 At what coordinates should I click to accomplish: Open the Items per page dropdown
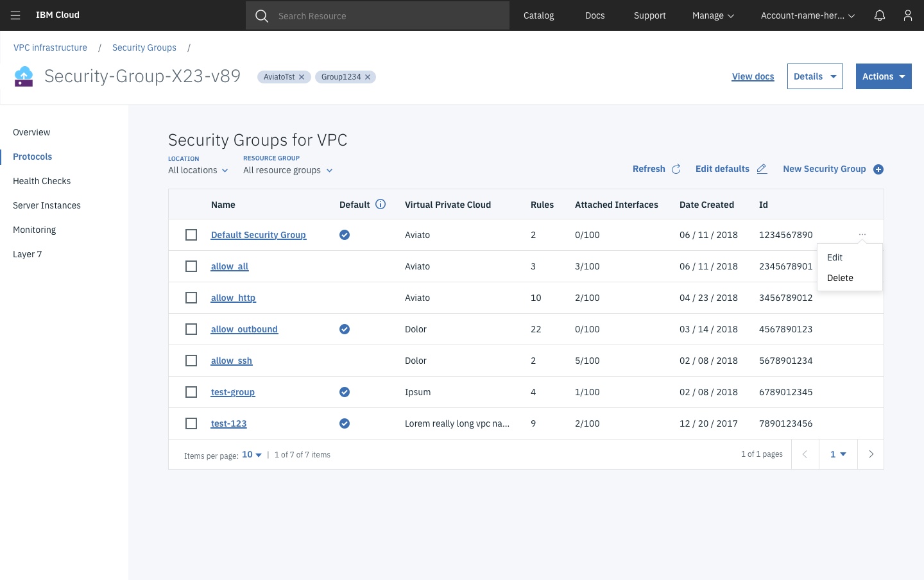(250, 454)
